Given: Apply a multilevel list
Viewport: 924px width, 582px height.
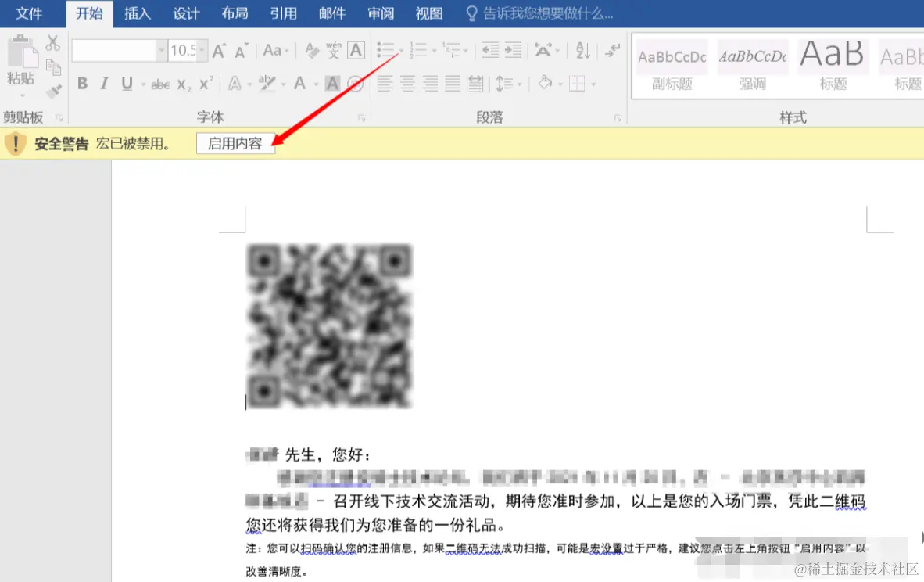Looking at the screenshot, I should [451, 50].
